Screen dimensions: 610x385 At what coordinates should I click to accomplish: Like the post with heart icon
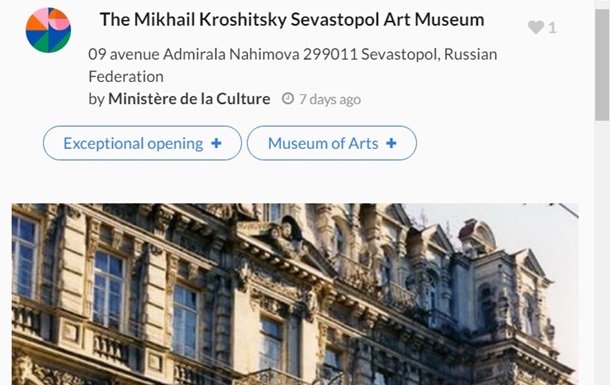[x=536, y=27]
